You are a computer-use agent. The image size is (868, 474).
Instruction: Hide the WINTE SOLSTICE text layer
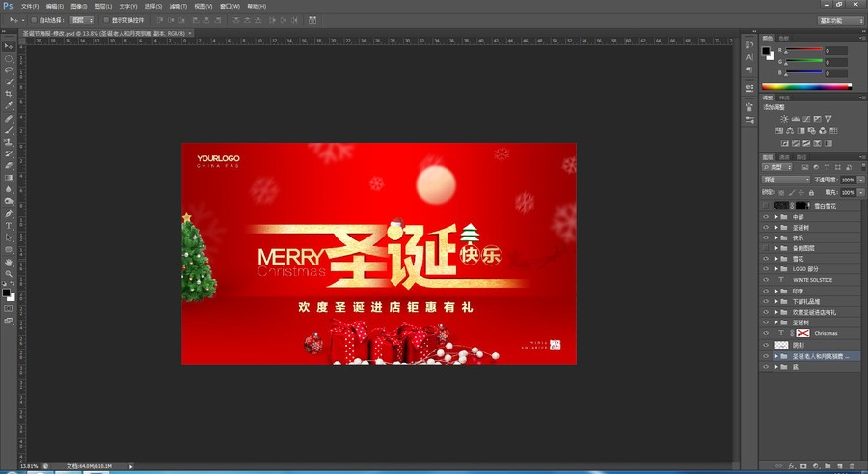pyautogui.click(x=766, y=280)
